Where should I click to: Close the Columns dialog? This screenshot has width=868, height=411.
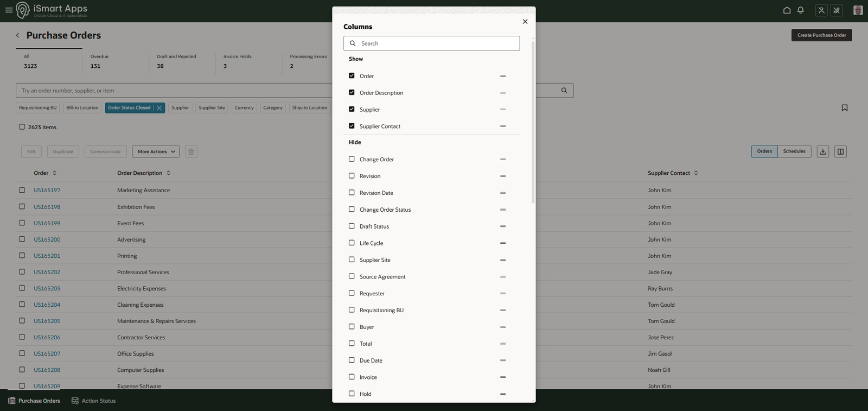point(525,22)
